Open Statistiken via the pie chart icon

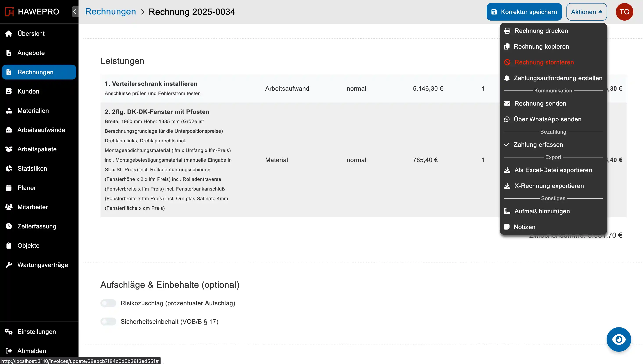tap(9, 168)
